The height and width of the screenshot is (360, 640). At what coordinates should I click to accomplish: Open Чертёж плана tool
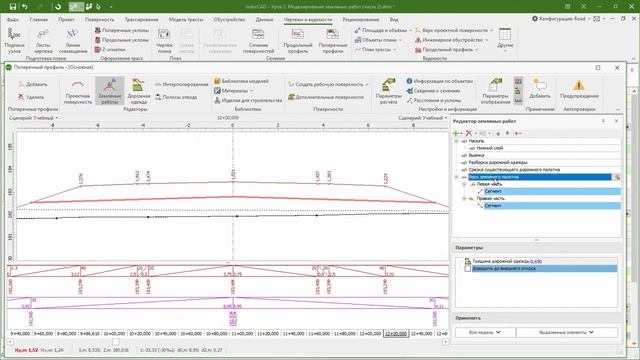(164, 41)
